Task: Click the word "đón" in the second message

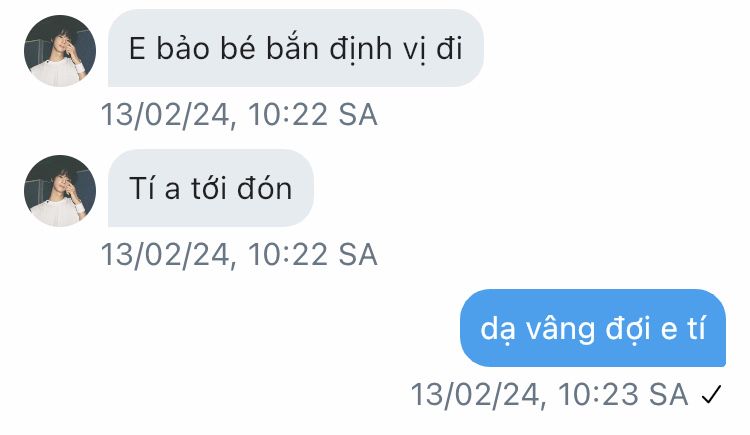Action: pyautogui.click(x=265, y=188)
